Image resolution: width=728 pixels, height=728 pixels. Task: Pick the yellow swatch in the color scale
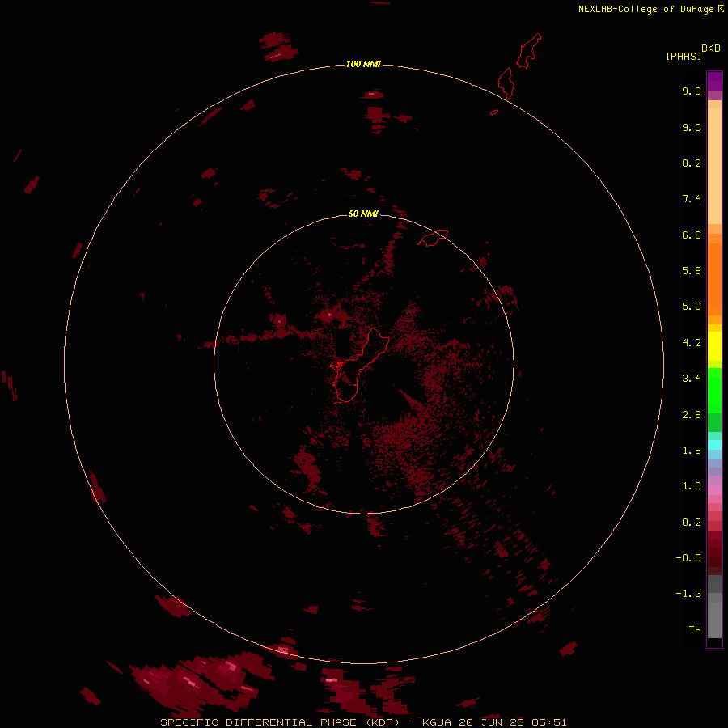(x=714, y=346)
